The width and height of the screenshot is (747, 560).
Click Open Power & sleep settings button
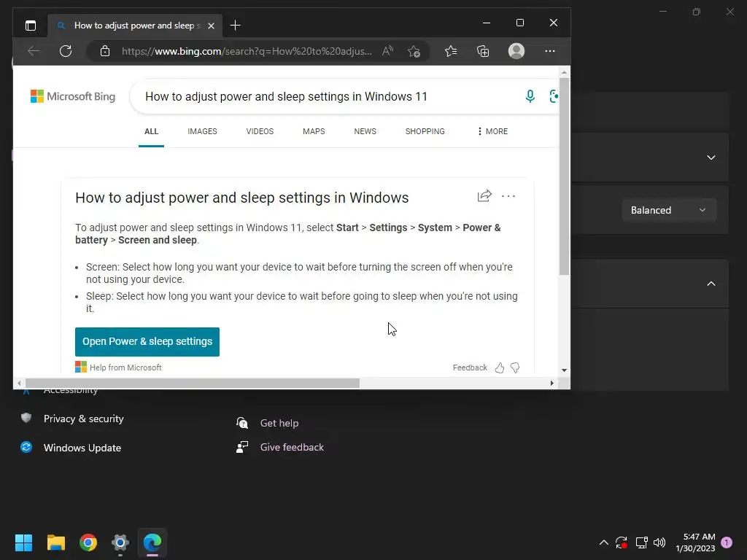[147, 341]
